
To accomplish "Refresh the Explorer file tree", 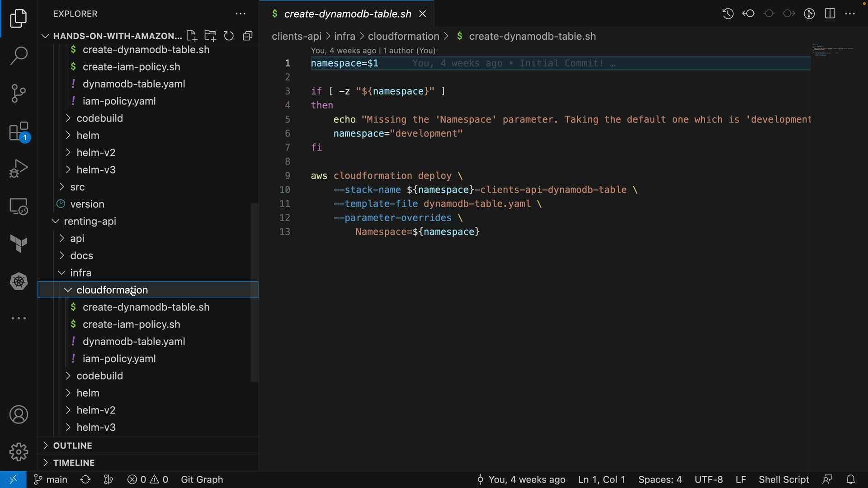I will [x=229, y=36].
